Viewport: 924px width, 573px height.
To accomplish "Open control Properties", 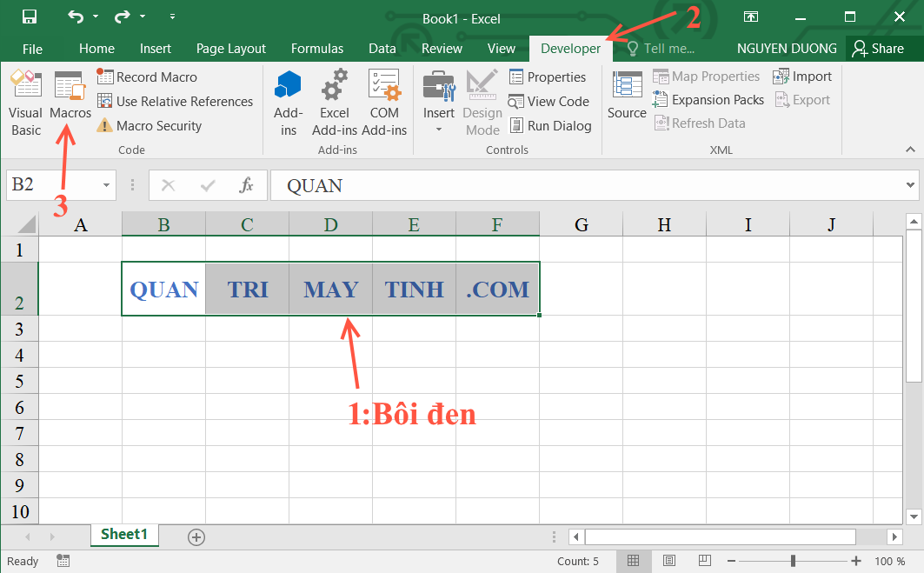I will pyautogui.click(x=548, y=77).
